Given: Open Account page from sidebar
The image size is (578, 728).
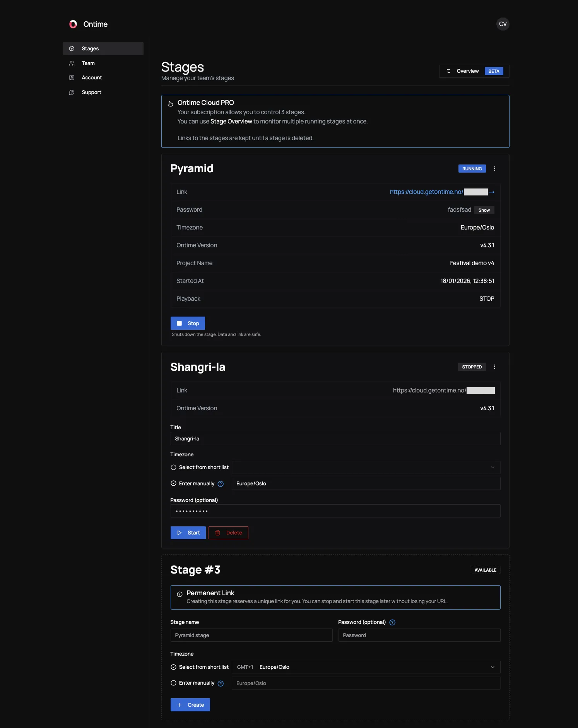Looking at the screenshot, I should (x=92, y=78).
